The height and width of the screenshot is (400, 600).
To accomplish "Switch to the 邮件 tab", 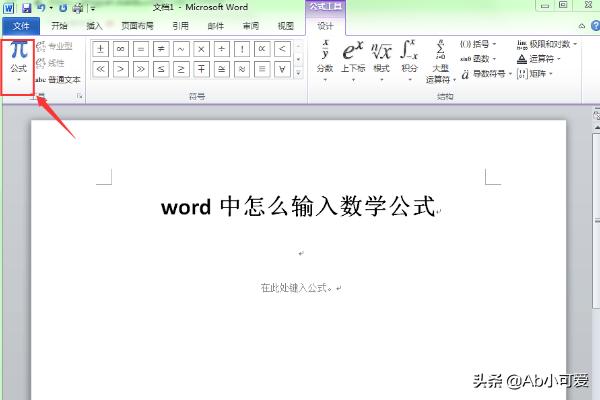I will [215, 26].
